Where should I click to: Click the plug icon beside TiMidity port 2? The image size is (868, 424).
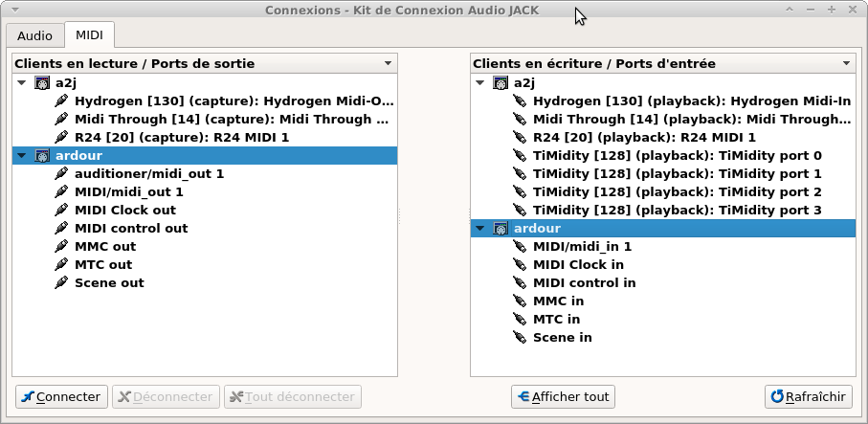(x=520, y=192)
